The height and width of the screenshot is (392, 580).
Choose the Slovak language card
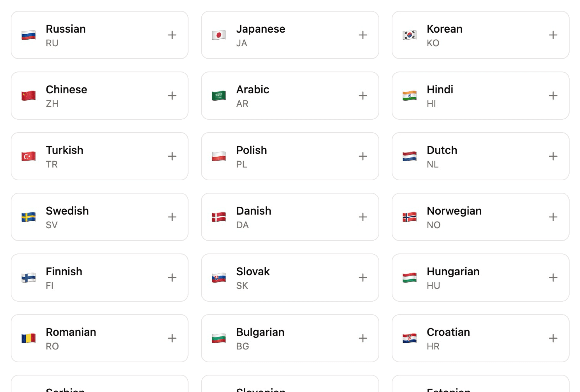coord(290,277)
